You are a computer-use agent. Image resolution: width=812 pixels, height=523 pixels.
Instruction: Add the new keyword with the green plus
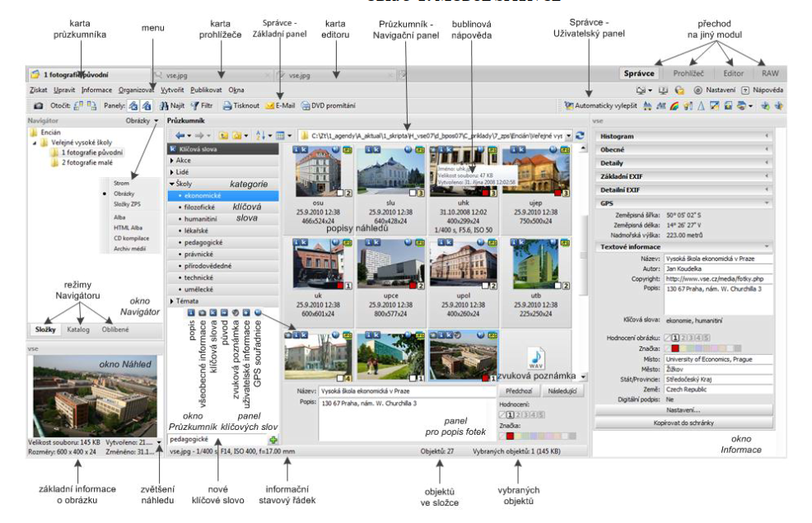point(273,440)
